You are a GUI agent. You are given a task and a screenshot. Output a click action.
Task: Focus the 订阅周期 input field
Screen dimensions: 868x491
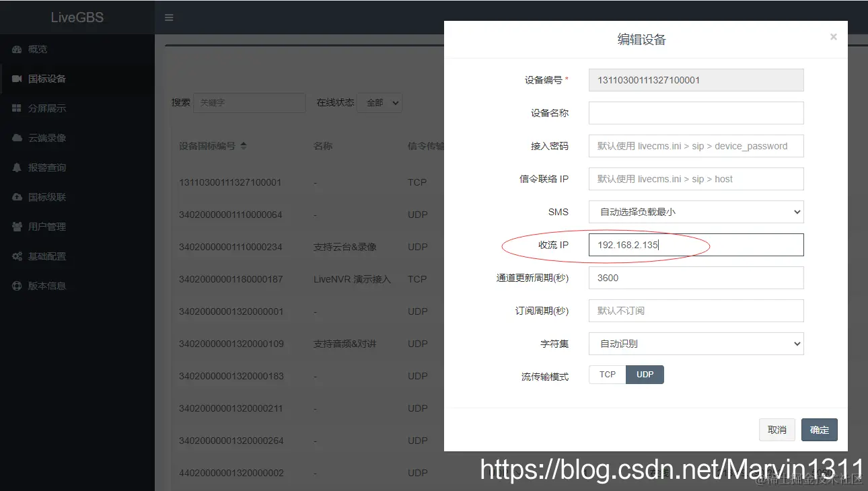[x=696, y=311]
